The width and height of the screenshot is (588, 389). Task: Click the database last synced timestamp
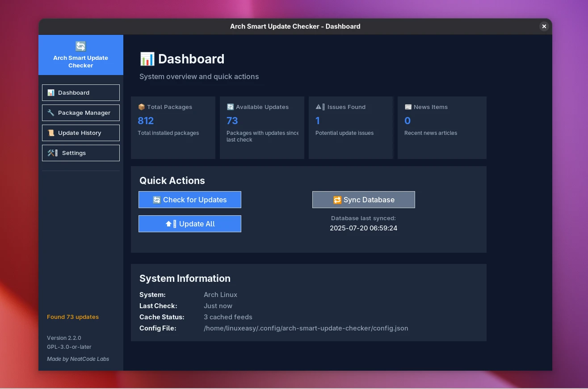[363, 228]
